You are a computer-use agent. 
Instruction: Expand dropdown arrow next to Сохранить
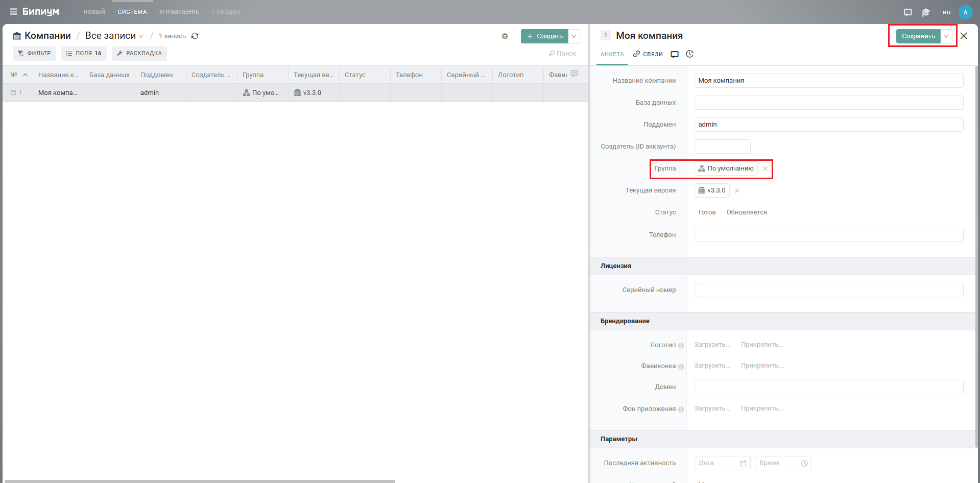coord(946,36)
